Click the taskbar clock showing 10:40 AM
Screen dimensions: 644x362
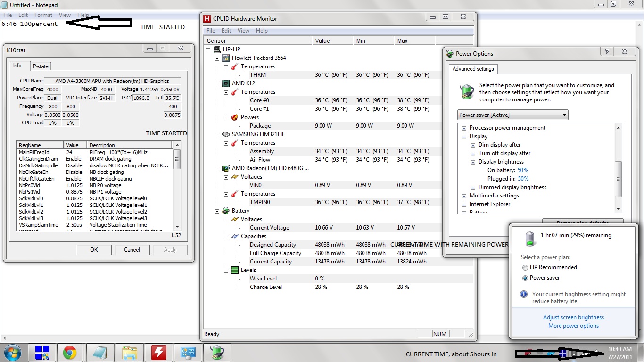[619, 353]
